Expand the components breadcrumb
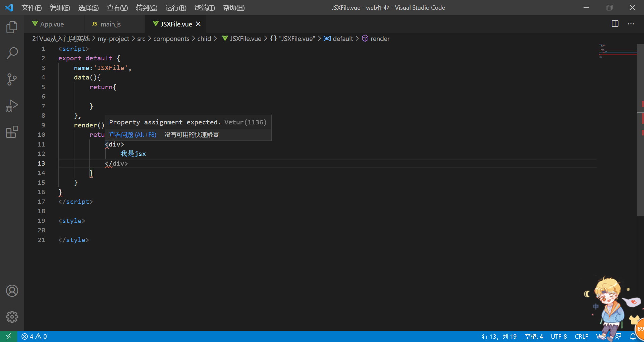This screenshot has height=342, width=644. (171, 39)
